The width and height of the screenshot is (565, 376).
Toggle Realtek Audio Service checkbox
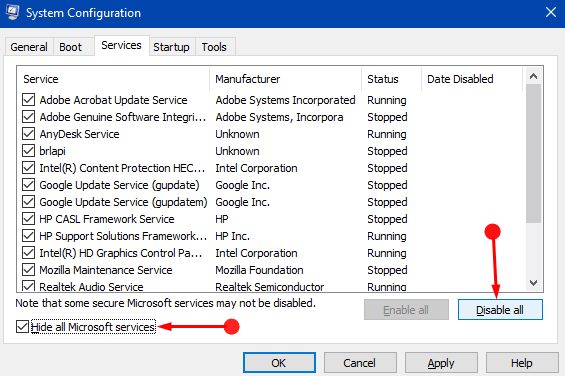28,286
